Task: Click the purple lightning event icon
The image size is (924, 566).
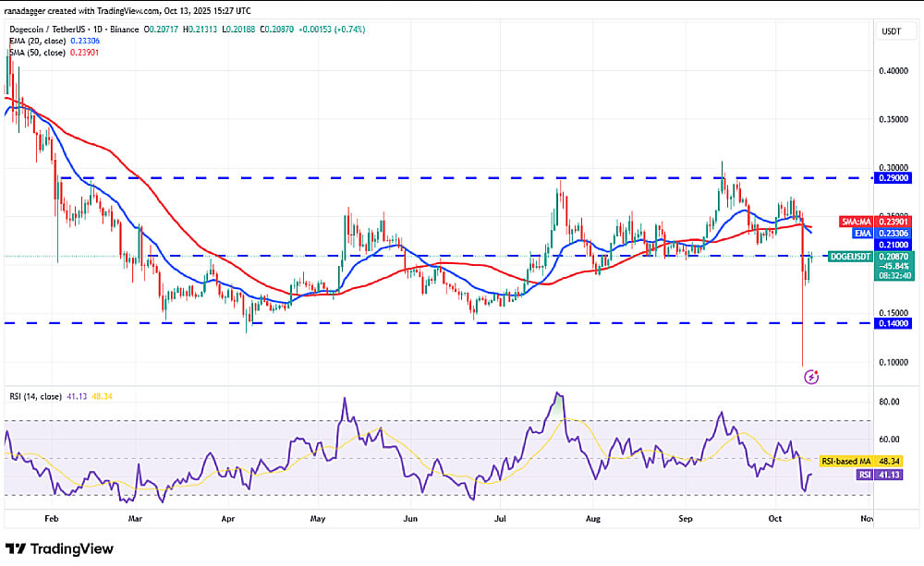Action: coord(811,377)
